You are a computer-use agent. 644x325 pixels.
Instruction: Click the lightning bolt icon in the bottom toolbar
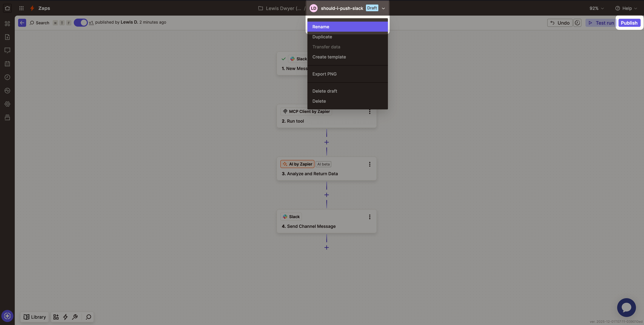pyautogui.click(x=66, y=317)
